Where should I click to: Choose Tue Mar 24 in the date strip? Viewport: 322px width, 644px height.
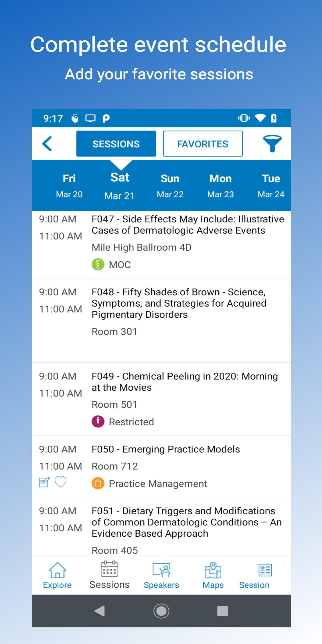[x=271, y=186]
